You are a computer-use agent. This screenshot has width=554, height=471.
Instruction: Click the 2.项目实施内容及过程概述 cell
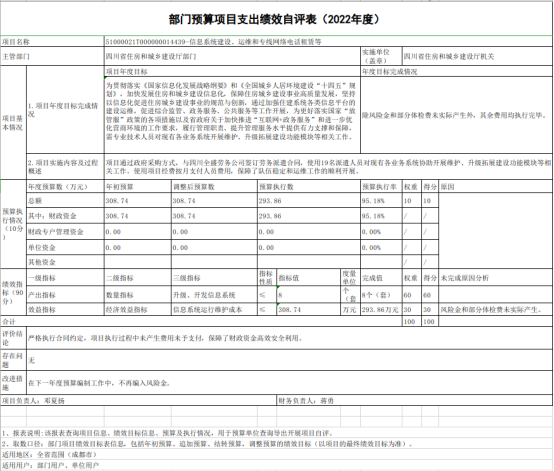click(x=65, y=167)
